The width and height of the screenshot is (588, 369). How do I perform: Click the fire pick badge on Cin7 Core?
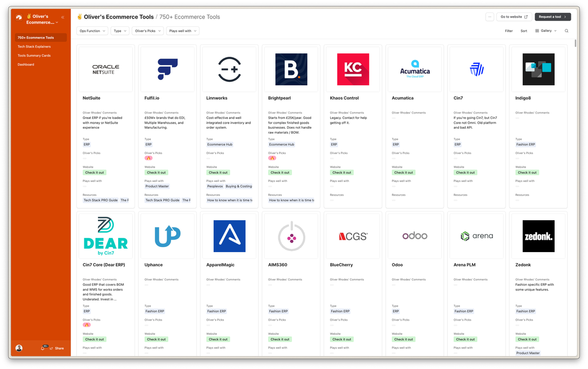(87, 325)
